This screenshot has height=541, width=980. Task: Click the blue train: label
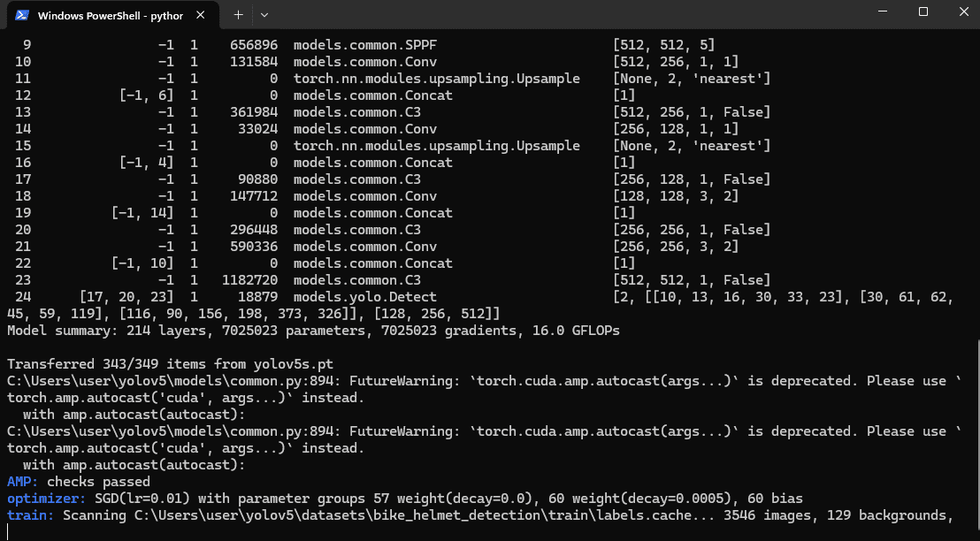31,515
